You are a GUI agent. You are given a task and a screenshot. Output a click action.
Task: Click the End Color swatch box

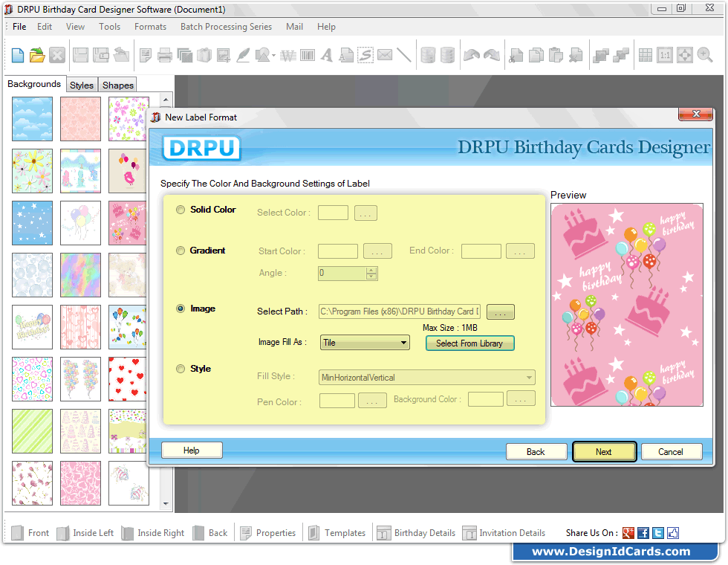tap(481, 251)
